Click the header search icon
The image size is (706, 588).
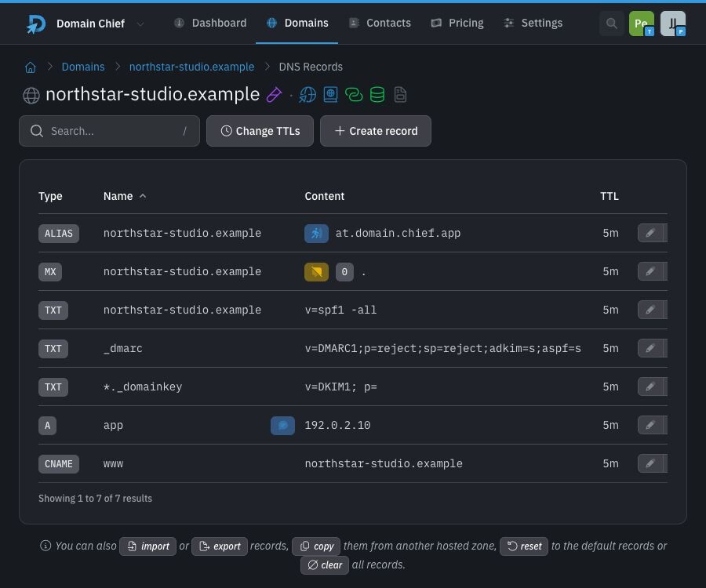[x=611, y=24]
